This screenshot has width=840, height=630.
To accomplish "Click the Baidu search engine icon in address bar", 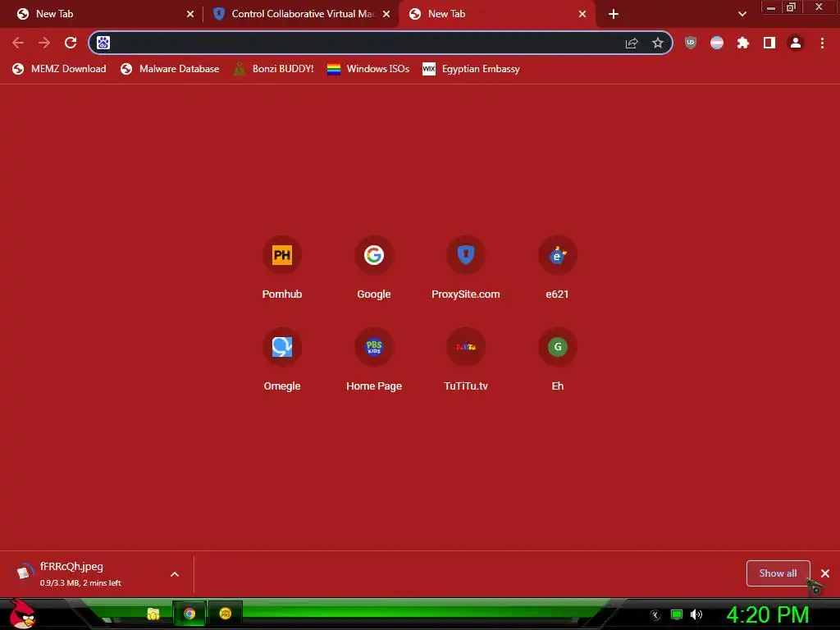I will (x=103, y=43).
